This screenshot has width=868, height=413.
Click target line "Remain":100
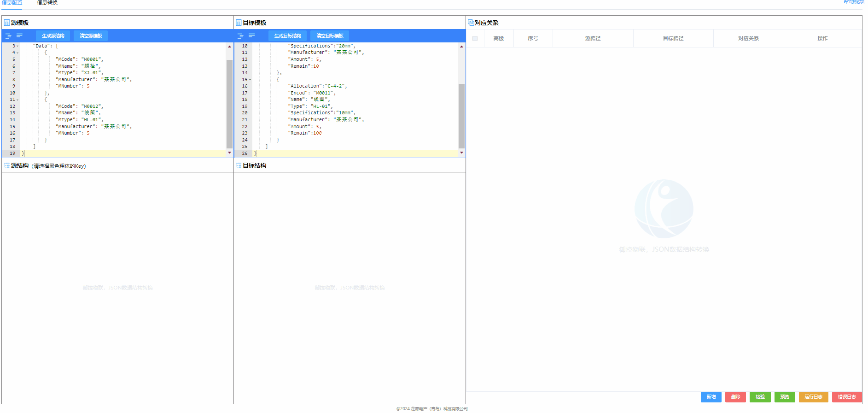pos(305,133)
